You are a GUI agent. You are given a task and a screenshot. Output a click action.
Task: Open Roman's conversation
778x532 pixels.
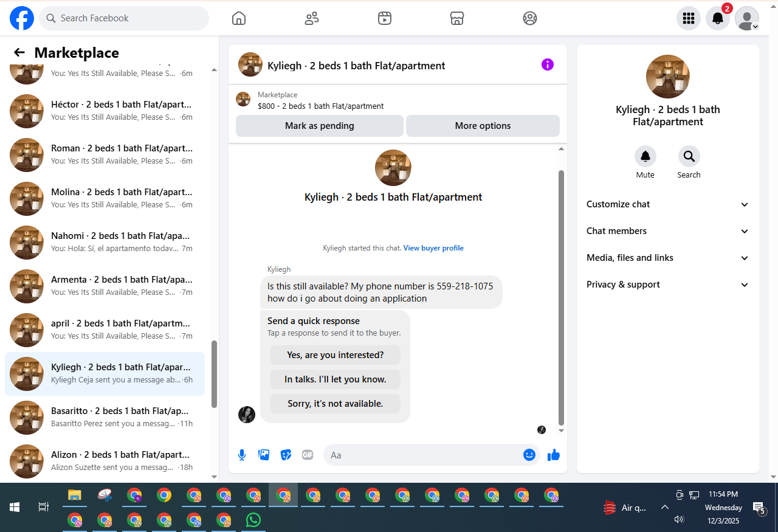(105, 155)
